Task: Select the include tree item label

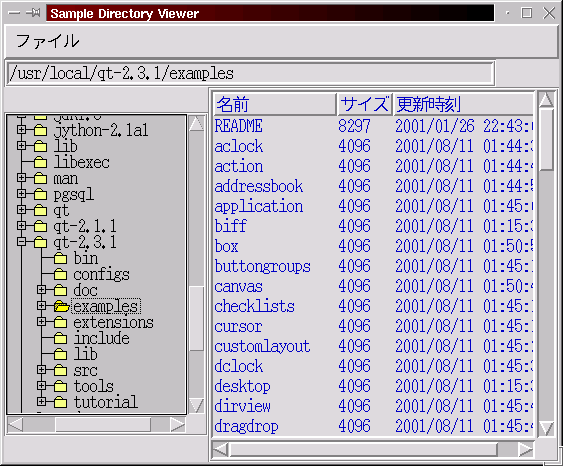Action: coord(102,338)
